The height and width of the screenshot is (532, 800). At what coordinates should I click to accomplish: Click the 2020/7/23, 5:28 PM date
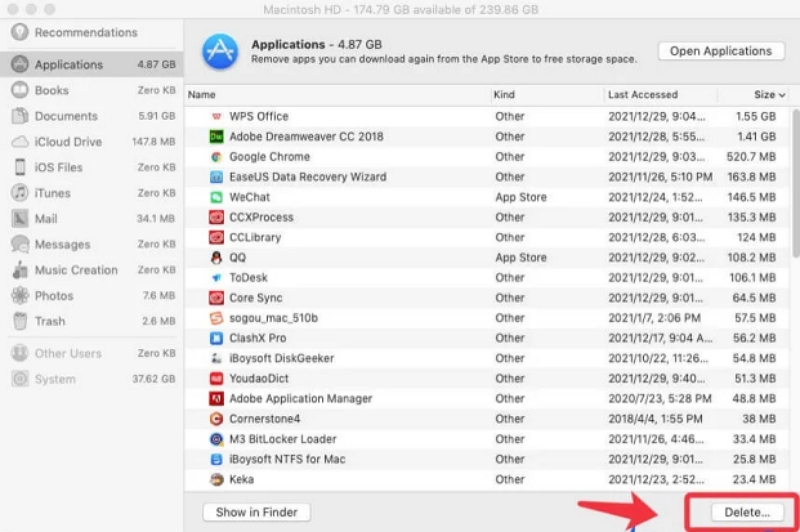point(660,398)
